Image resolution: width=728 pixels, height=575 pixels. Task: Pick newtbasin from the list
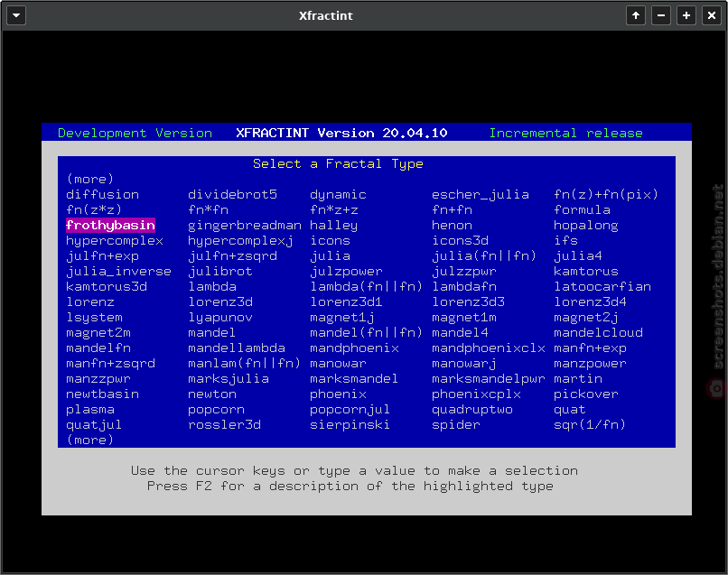[103, 394]
